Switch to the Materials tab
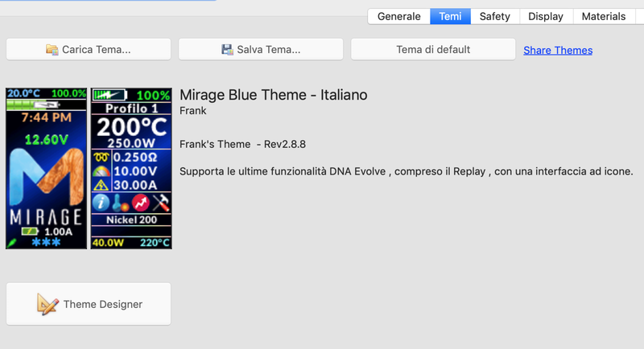Screen dimensions: 644x349 pos(604,16)
